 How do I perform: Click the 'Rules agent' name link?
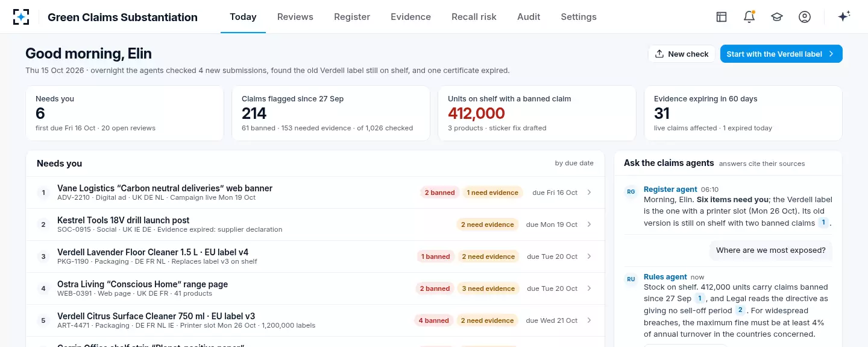coord(665,277)
